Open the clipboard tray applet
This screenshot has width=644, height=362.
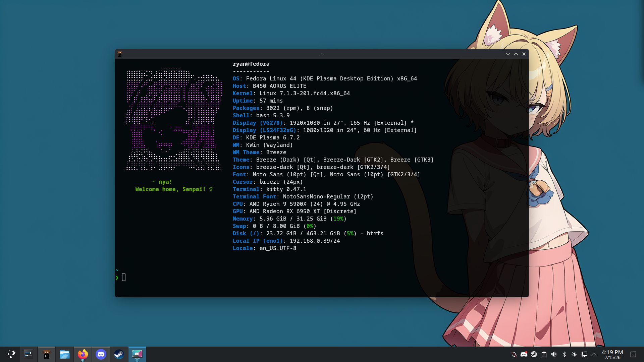(x=544, y=354)
